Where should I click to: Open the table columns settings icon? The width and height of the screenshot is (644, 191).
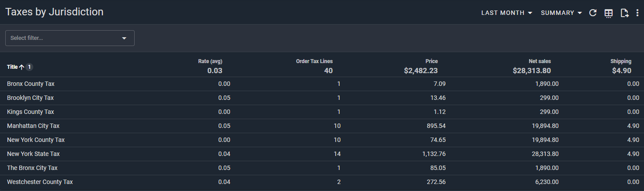(x=608, y=13)
